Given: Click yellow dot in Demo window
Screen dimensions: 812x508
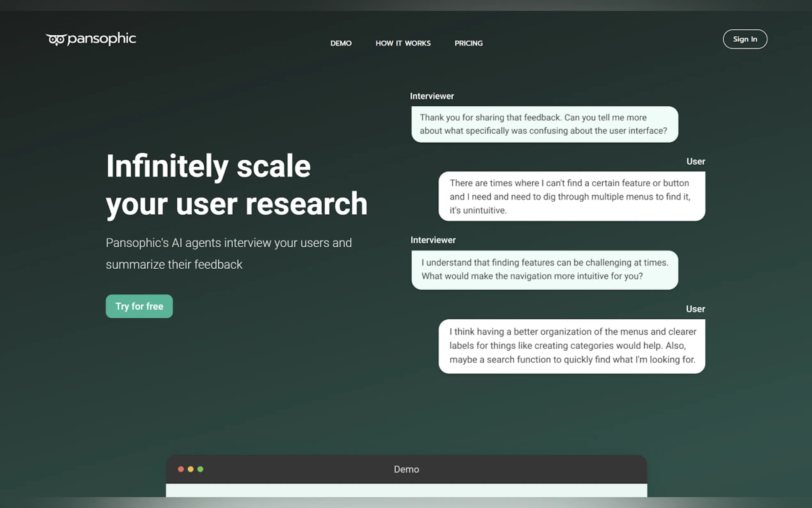Looking at the screenshot, I should pos(190,469).
